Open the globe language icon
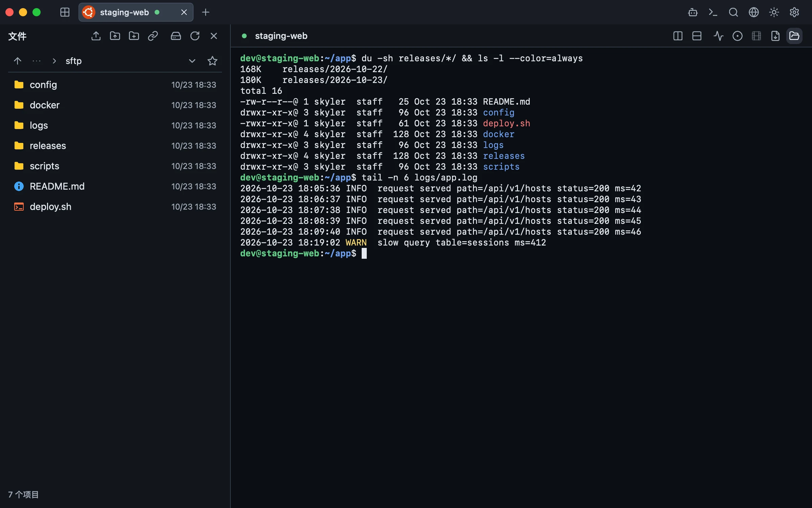812x508 pixels. 753,12
